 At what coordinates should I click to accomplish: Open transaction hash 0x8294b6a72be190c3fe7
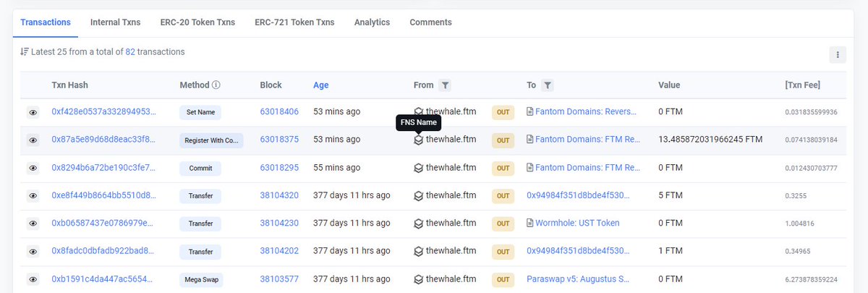(x=103, y=168)
